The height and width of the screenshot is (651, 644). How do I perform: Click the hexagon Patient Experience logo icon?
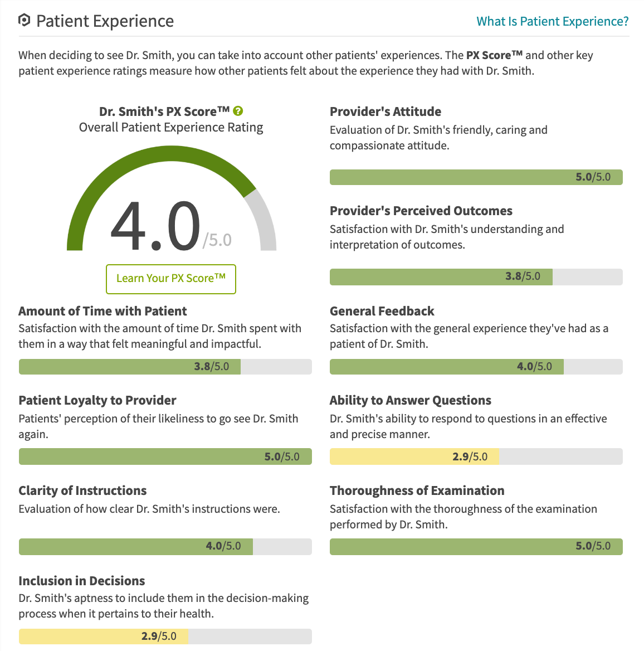[x=24, y=21]
